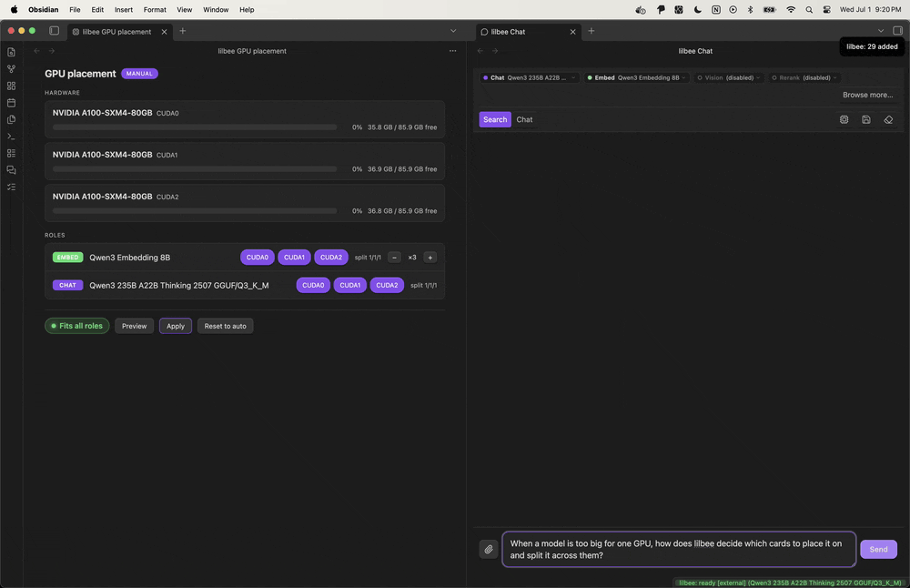Focus the chat message input field
The width and height of the screenshot is (910, 588).
click(679, 549)
